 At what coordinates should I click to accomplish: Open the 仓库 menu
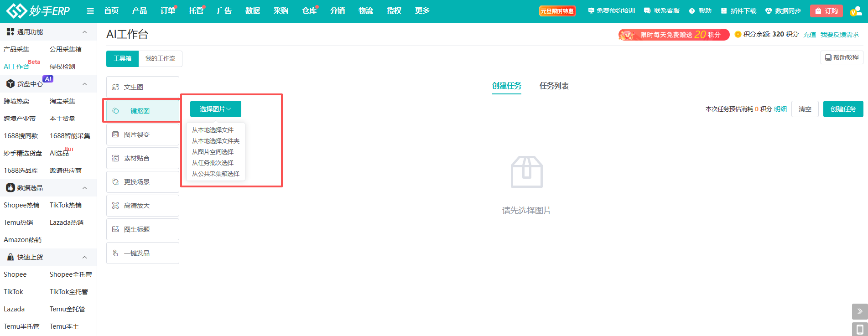point(309,11)
